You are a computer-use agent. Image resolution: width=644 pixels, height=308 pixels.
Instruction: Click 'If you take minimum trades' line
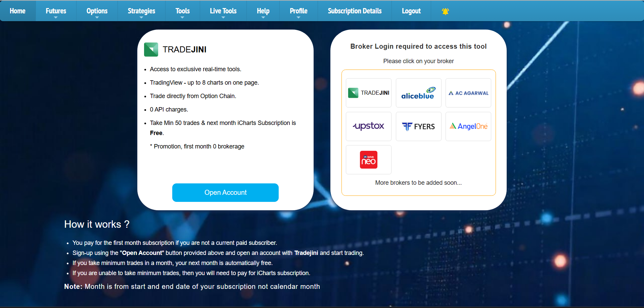coord(173,263)
